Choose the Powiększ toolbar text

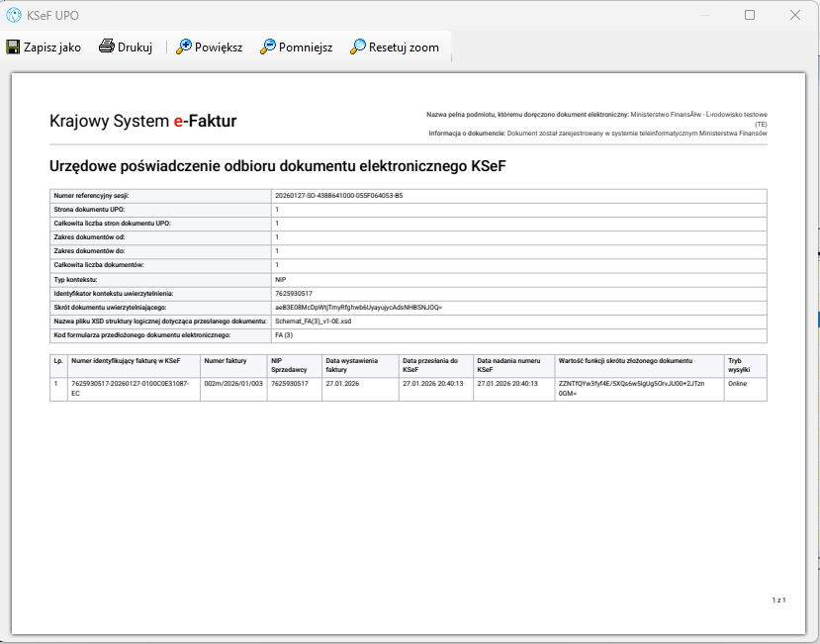pyautogui.click(x=219, y=47)
